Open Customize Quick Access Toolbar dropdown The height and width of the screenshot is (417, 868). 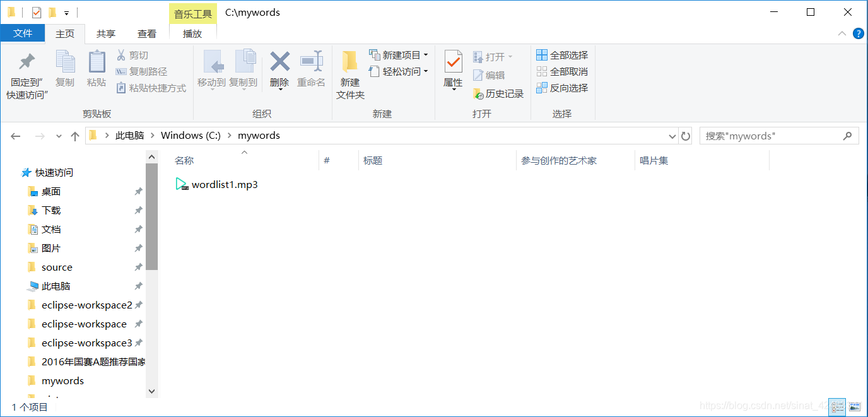point(66,13)
